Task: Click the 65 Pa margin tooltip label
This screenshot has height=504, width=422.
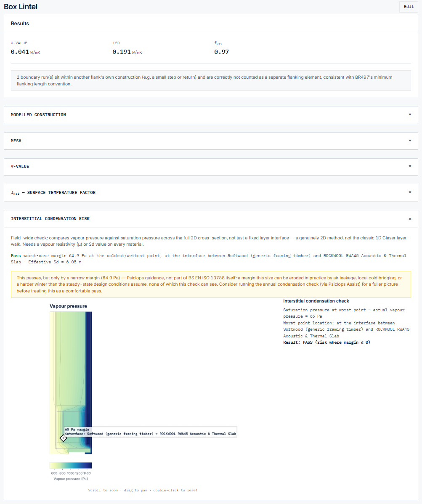Action: click(151, 432)
